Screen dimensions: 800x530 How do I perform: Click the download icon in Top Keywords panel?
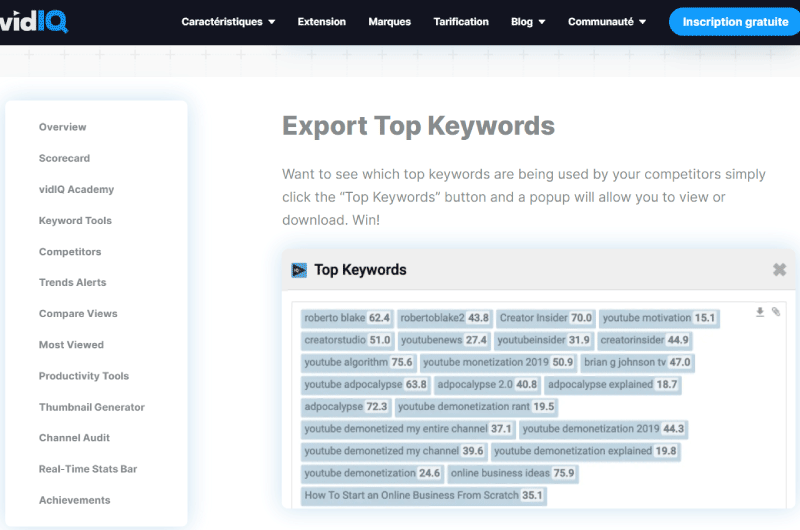760,312
